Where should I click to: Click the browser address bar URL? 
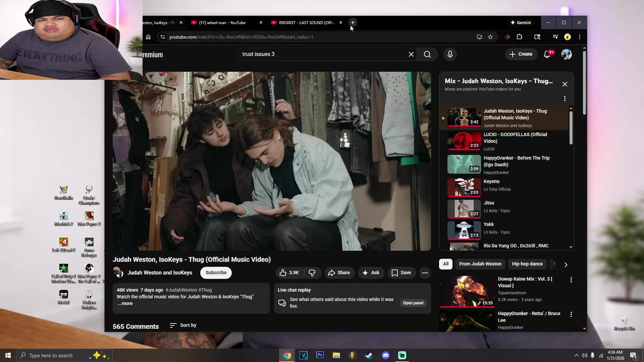click(x=241, y=37)
